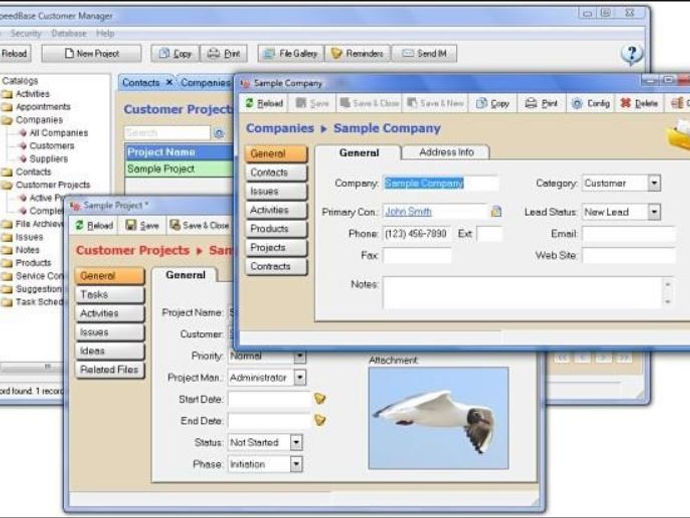The height and width of the screenshot is (518, 690).
Task: Click search icon beside Customer Projects search box
Action: pyautogui.click(x=219, y=133)
